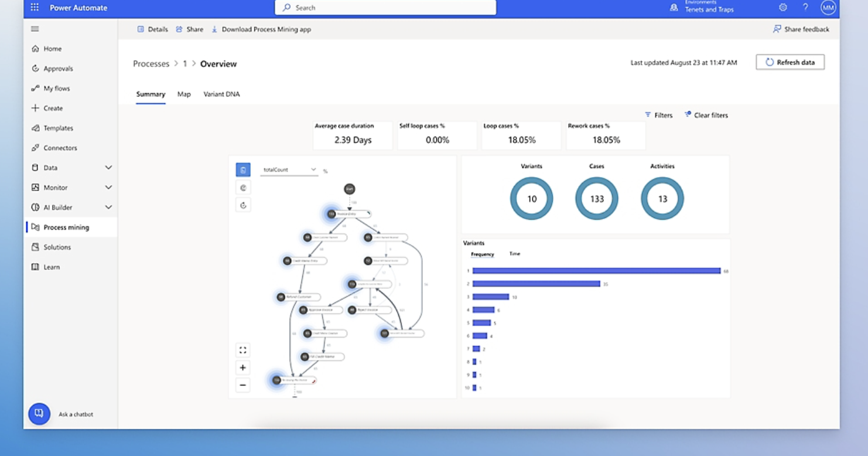Select variant 6 bar with 4 cases
This screenshot has height=456, width=868.
tap(480, 336)
